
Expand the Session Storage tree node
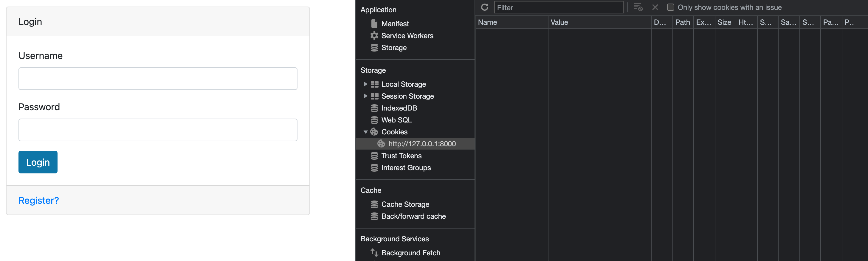click(365, 96)
